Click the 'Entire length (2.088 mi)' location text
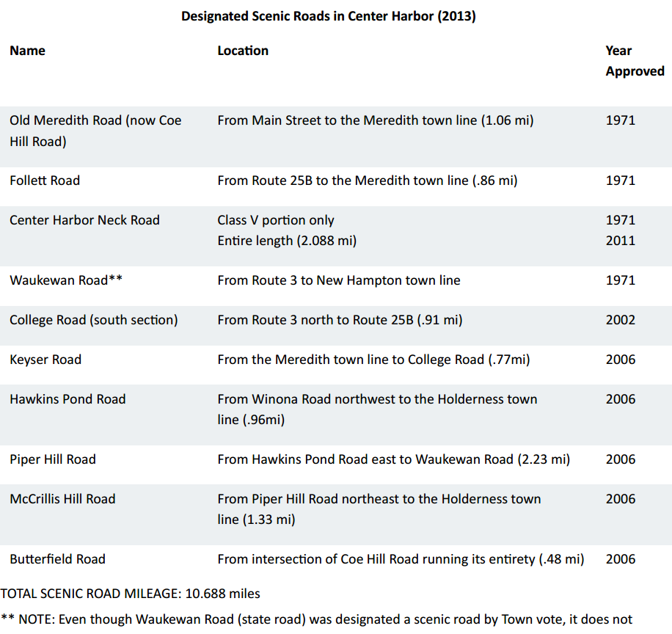The height and width of the screenshot is (634, 672). pyautogui.click(x=287, y=241)
